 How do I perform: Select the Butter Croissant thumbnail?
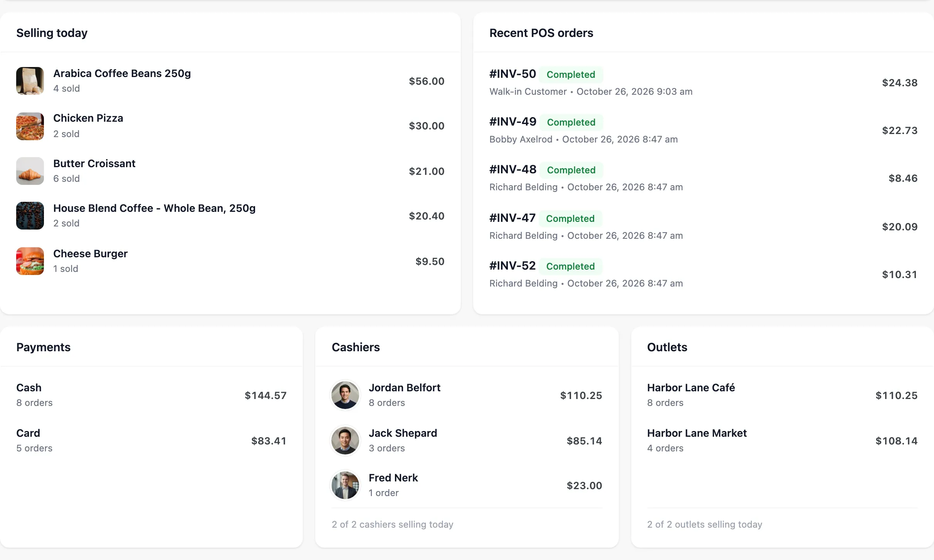[x=30, y=171]
